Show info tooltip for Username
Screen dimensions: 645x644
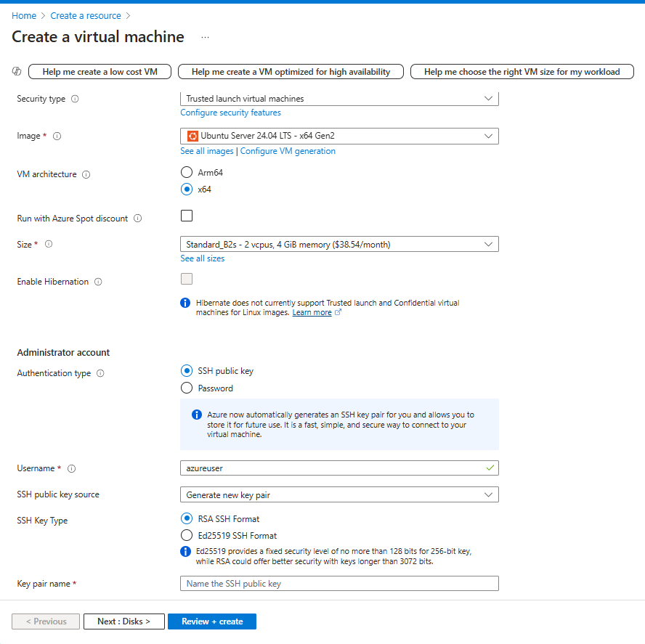click(72, 468)
